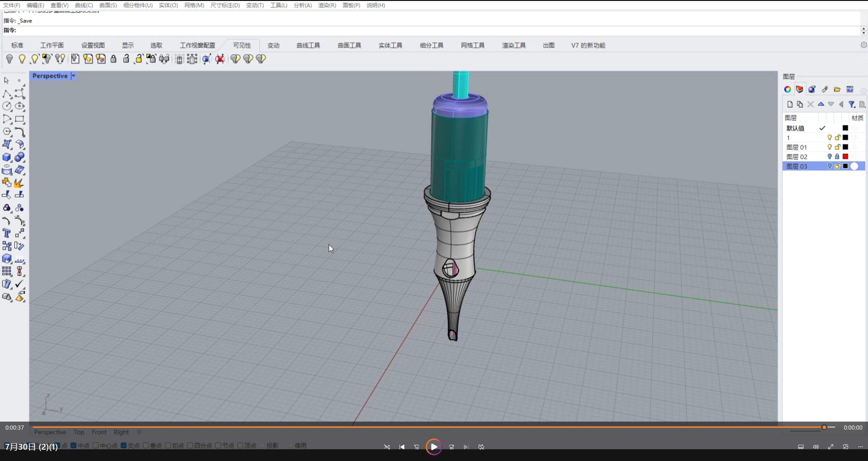Screen dimensions: 868x461
Task: Open the Perspective viewport dropdown arrow
Action: [x=73, y=76]
